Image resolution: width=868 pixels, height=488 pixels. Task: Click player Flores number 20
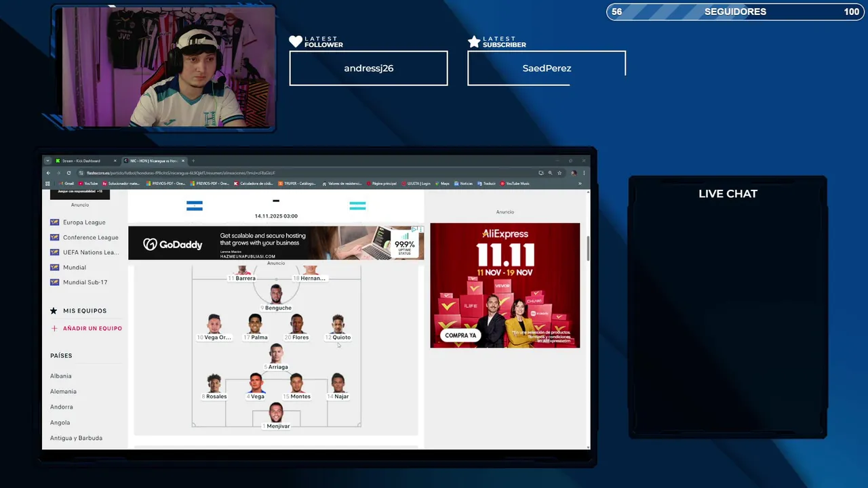(297, 327)
